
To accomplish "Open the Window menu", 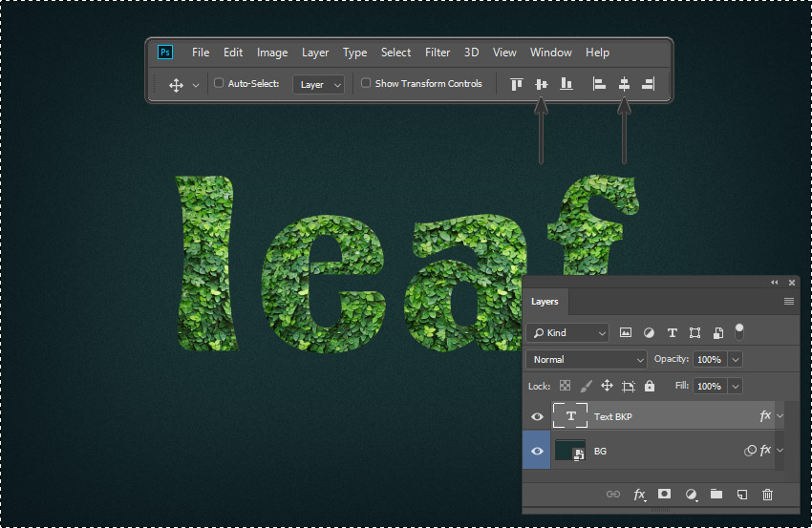I will coord(550,53).
